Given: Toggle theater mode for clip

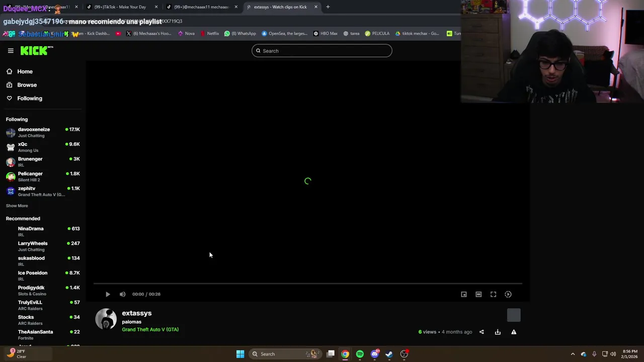Looking at the screenshot, I should [478, 294].
